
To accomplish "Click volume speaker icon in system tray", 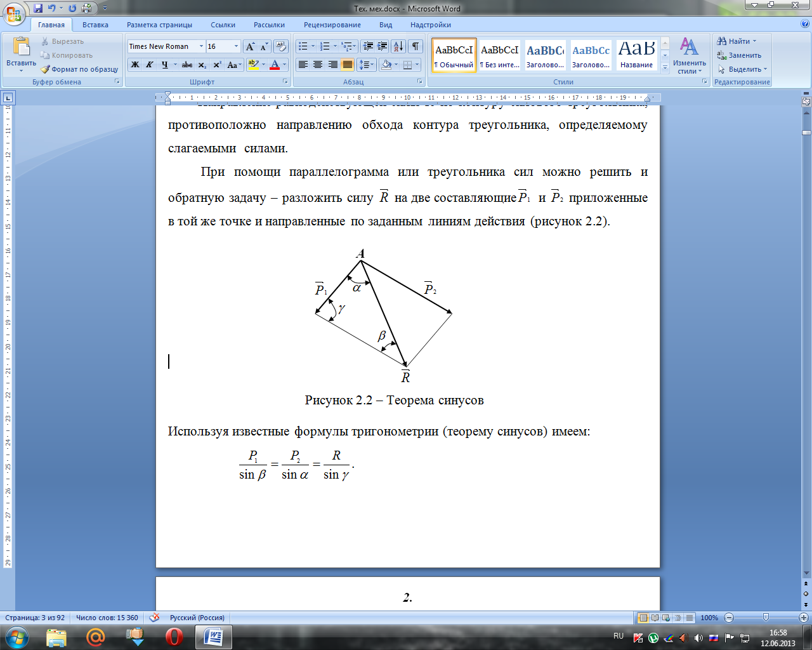I will 698,637.
